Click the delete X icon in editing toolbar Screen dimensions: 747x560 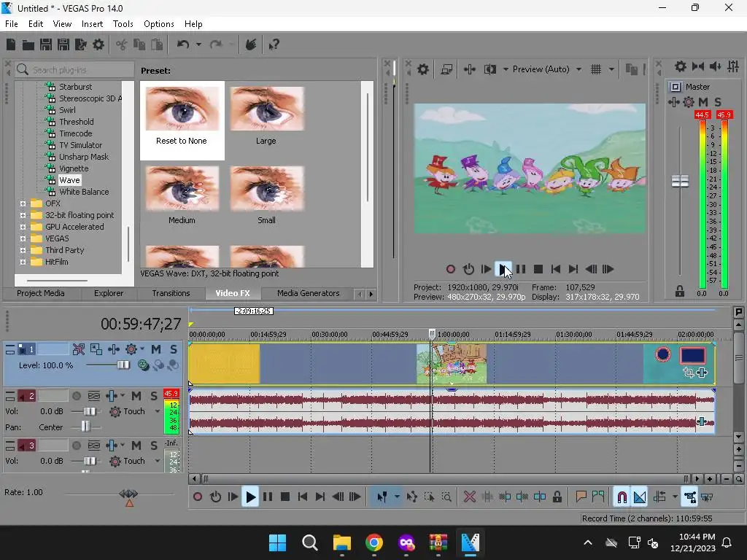[x=469, y=497]
